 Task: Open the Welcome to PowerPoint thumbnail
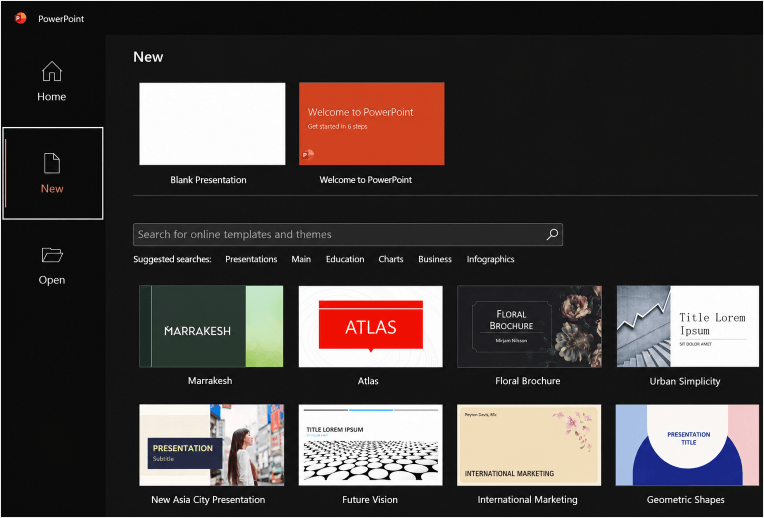[x=372, y=124]
